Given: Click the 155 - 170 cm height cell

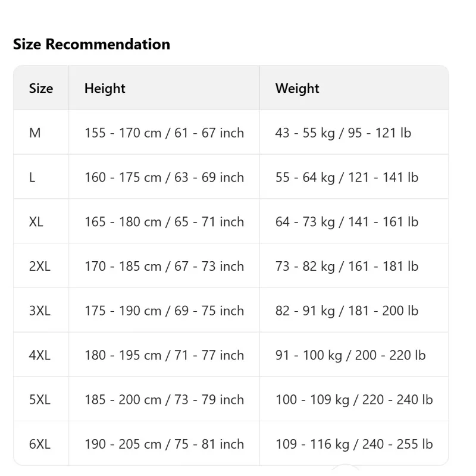Looking at the screenshot, I should 164,133.
